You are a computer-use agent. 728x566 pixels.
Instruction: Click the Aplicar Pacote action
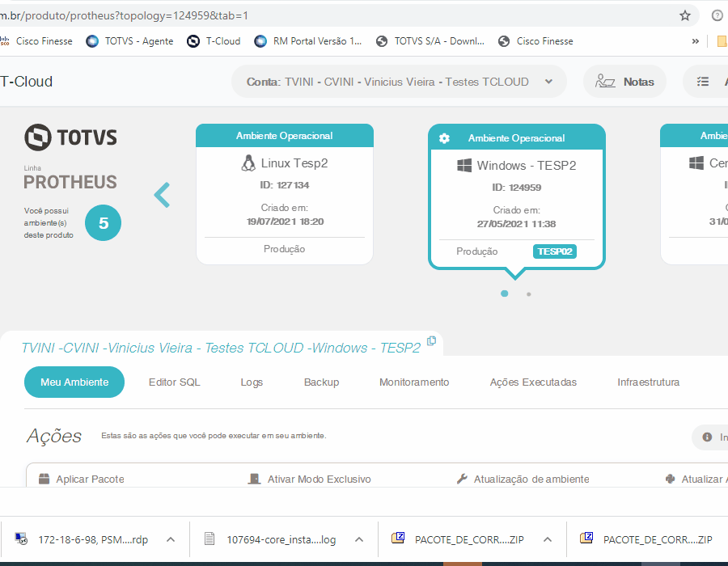click(x=81, y=479)
